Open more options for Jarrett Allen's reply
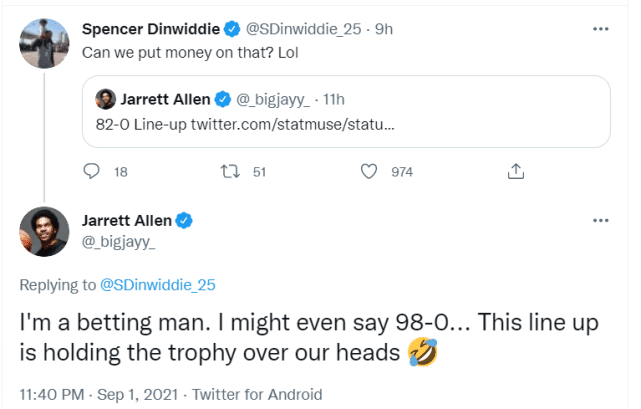 point(600,220)
